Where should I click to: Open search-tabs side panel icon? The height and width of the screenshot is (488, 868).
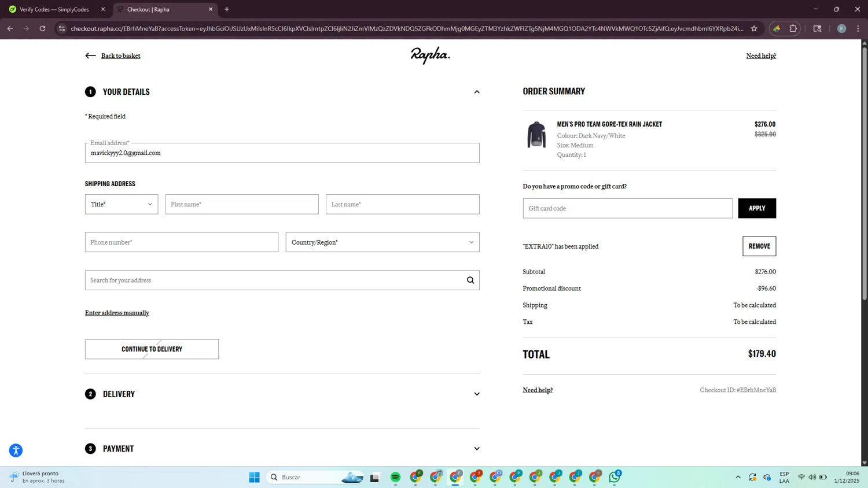pos(817,28)
